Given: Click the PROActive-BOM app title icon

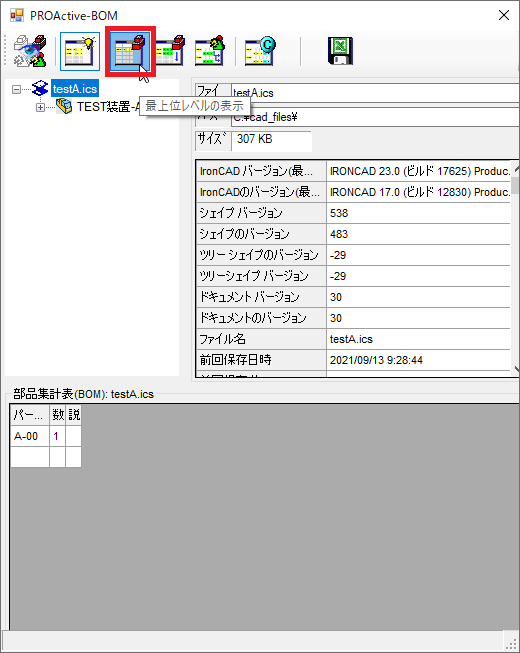Looking at the screenshot, I should (x=17, y=15).
